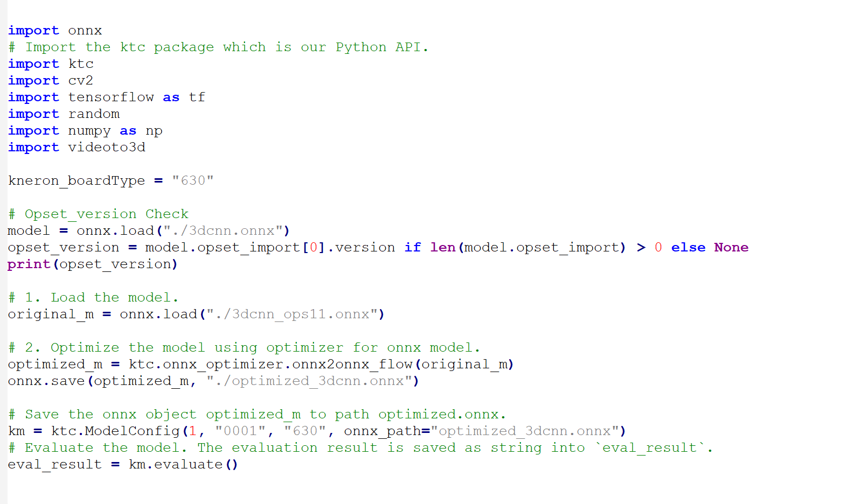
Task: Click the 'len' builtin function name
Action: click(443, 248)
